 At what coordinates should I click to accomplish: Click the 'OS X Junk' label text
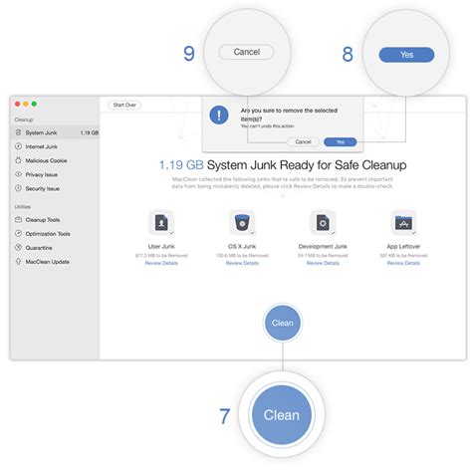coord(242,246)
